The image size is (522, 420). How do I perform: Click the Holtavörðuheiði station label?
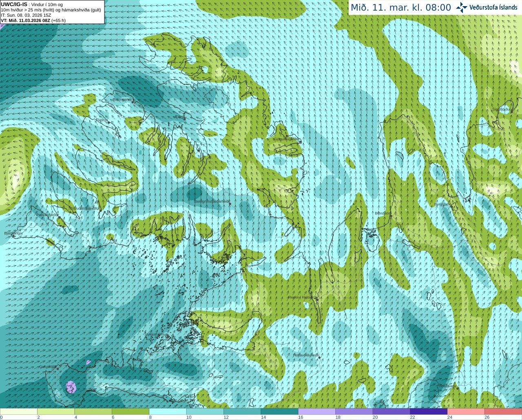click(306, 355)
